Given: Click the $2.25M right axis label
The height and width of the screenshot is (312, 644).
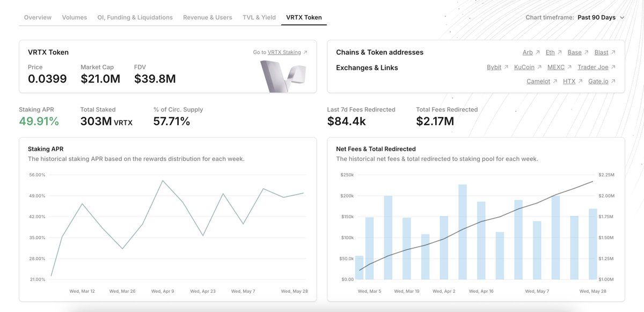Looking at the screenshot, I should 607,175.
